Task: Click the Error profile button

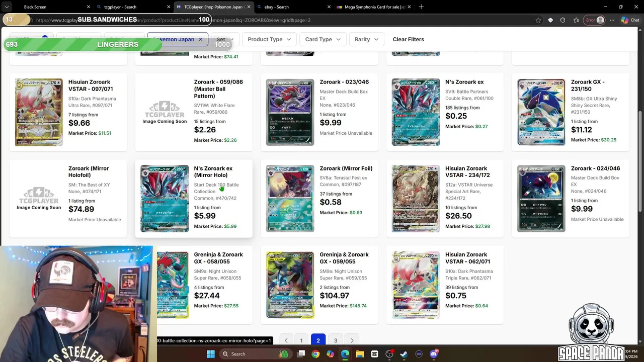Action: (594, 20)
